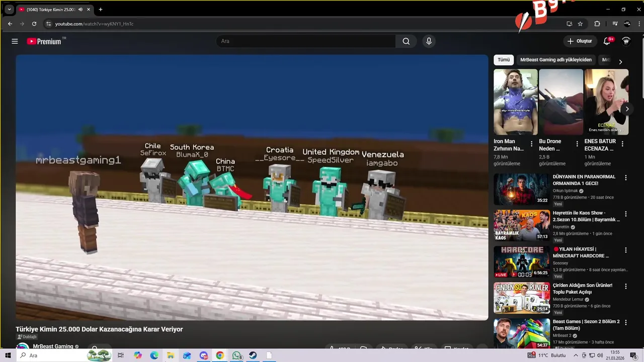
Task: Open options for Iron Man Zırhının short
Action: [x=532, y=144]
